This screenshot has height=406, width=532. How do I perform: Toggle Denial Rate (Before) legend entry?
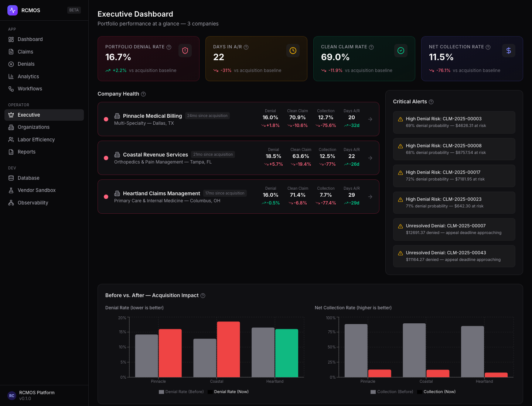click(x=181, y=392)
